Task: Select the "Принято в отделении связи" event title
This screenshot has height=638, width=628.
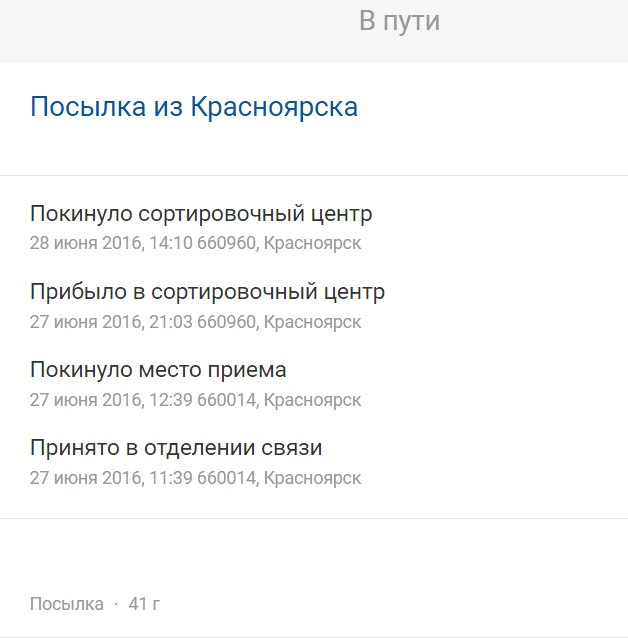Action: [176, 448]
